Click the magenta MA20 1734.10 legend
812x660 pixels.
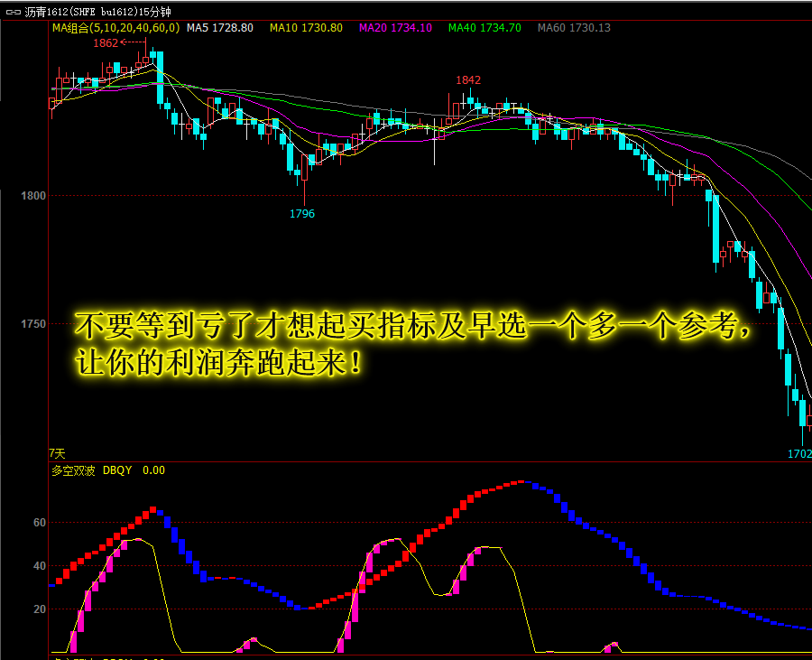coord(395,28)
